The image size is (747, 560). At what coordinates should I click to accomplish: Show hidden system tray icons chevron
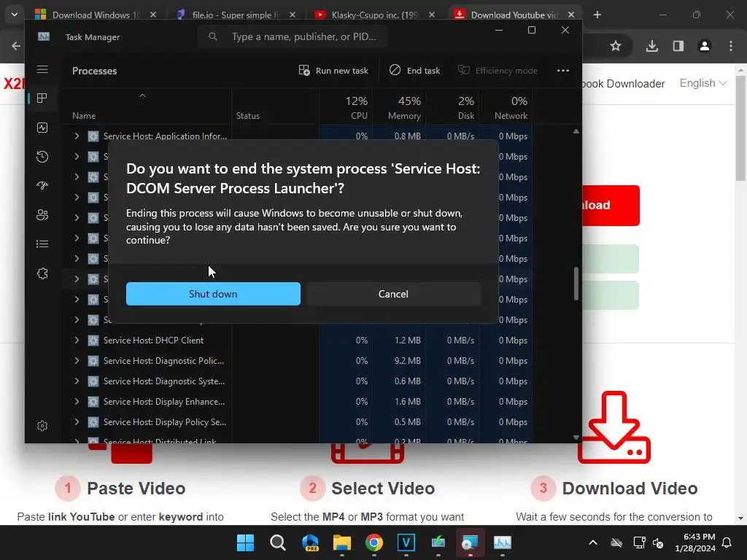point(592,542)
